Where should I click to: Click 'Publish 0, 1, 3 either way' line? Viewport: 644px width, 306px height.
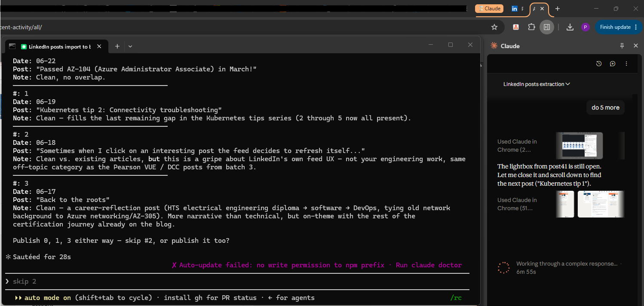pos(121,241)
